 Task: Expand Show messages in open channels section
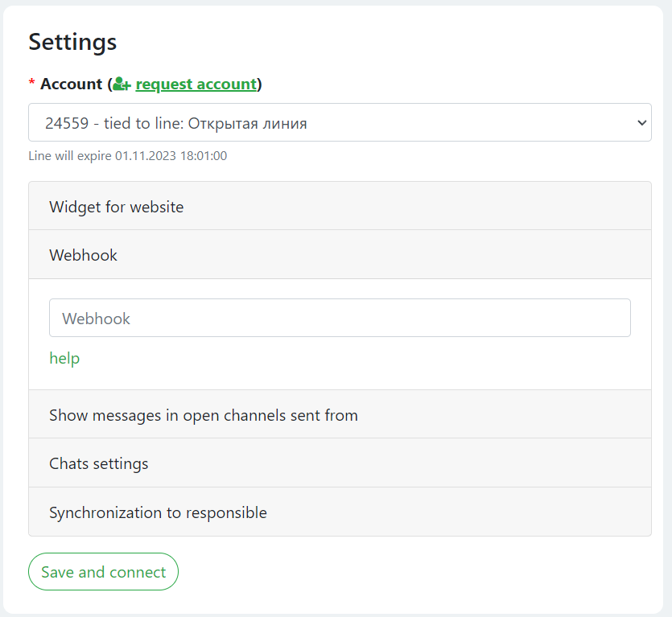tap(340, 415)
